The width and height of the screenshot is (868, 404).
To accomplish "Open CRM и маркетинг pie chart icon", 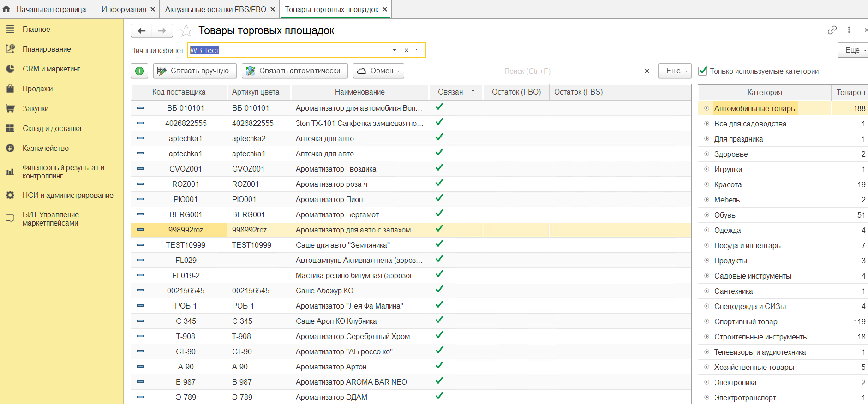I will 10,69.
